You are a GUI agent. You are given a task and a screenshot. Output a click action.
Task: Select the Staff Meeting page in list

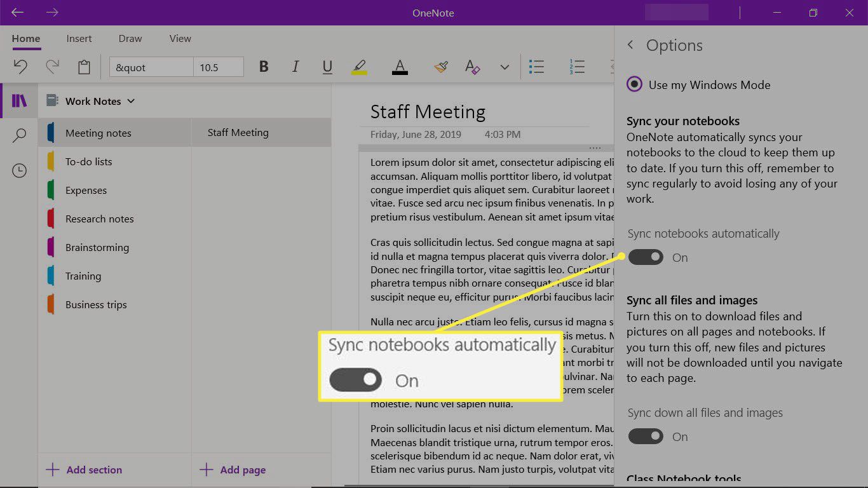(261, 133)
